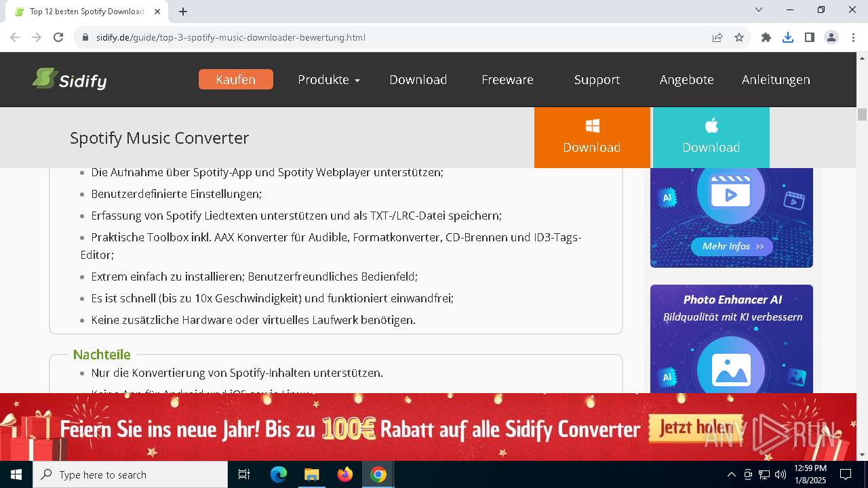Click Mehr Infos button in ad
The width and height of the screenshot is (868, 488).
[732, 246]
